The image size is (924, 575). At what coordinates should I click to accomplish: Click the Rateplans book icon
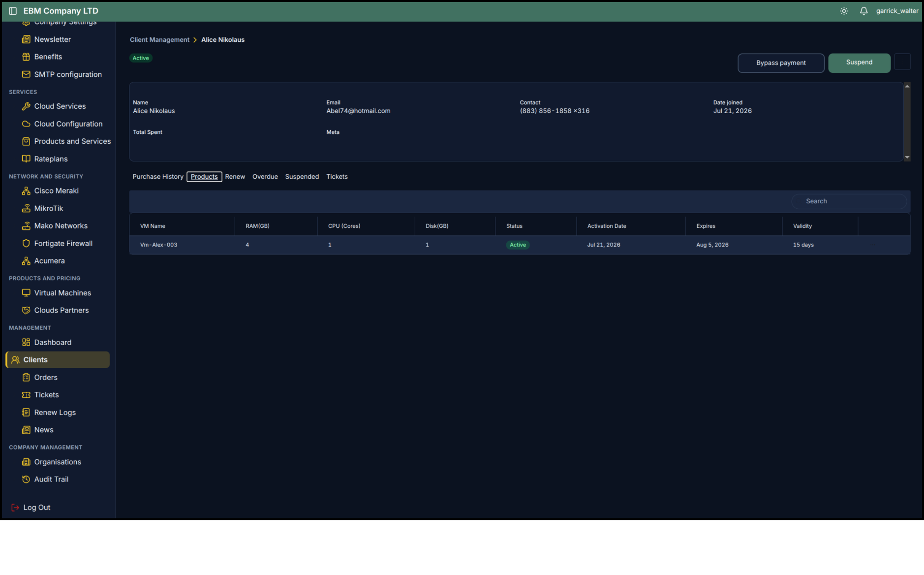pos(26,159)
